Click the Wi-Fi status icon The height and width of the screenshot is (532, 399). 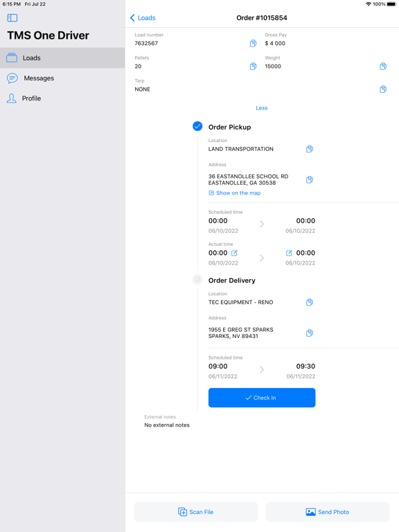click(x=368, y=4)
